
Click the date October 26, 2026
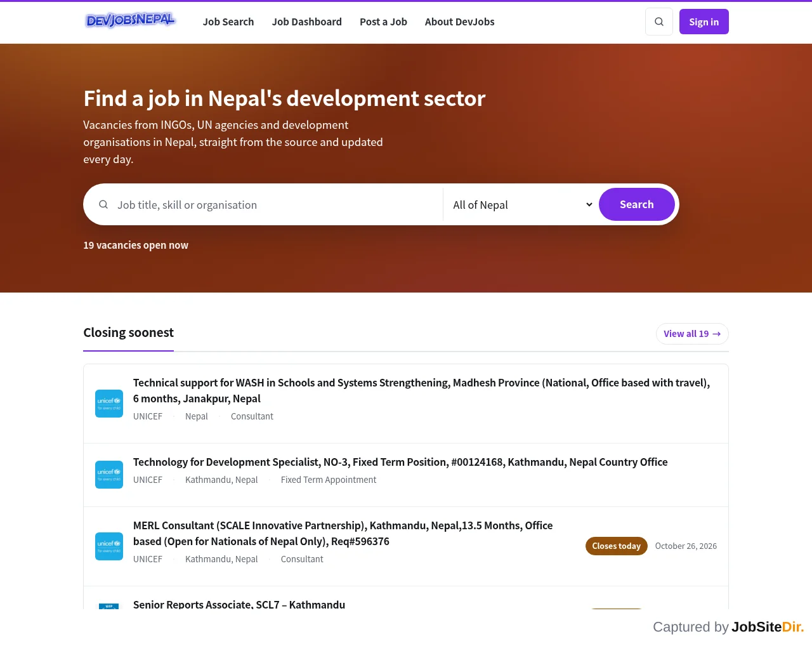(686, 546)
